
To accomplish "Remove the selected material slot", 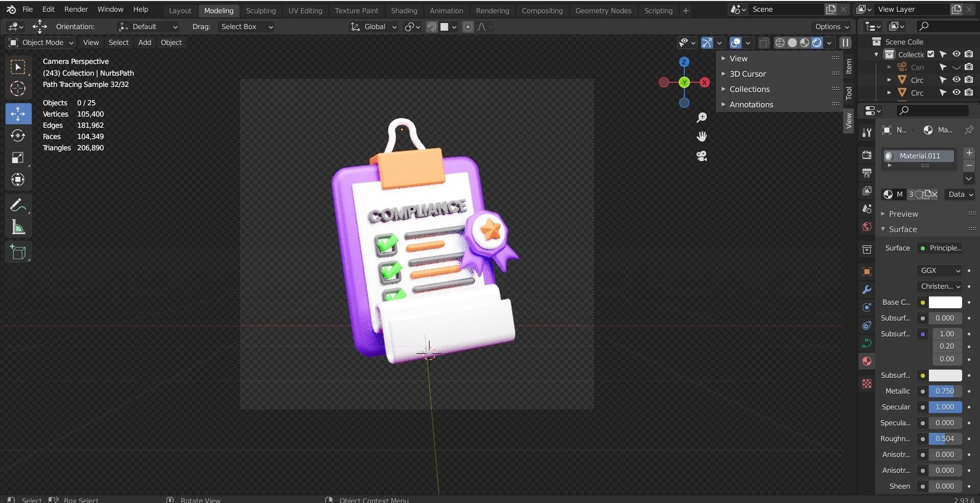I will click(969, 166).
